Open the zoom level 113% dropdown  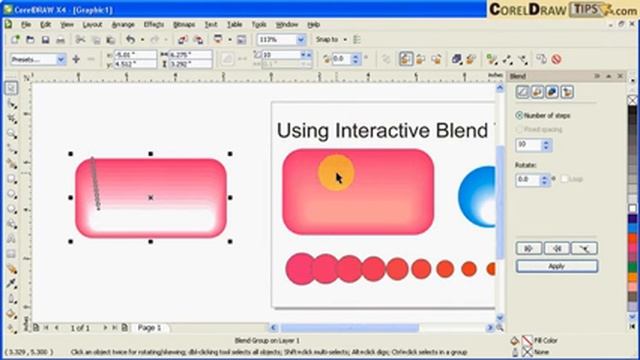[x=300, y=40]
